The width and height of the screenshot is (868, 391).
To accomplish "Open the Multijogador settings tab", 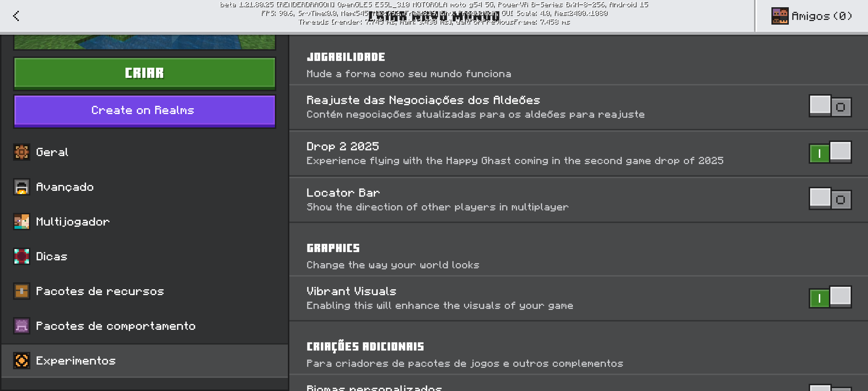I will pos(72,222).
